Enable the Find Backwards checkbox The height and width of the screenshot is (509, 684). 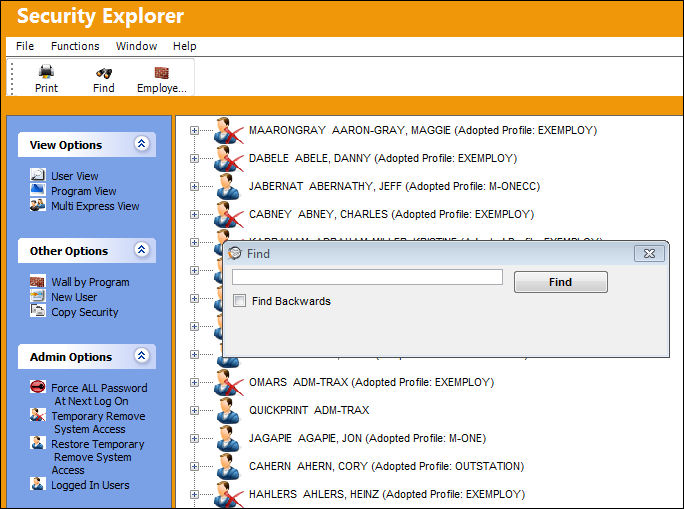coord(239,301)
